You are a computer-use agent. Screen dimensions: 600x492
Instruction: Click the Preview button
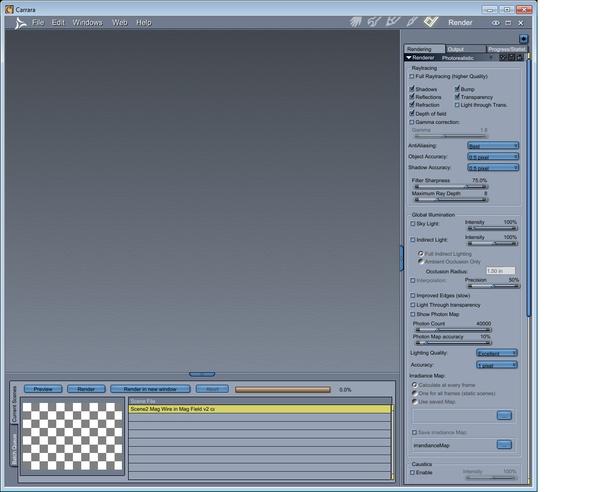point(43,389)
